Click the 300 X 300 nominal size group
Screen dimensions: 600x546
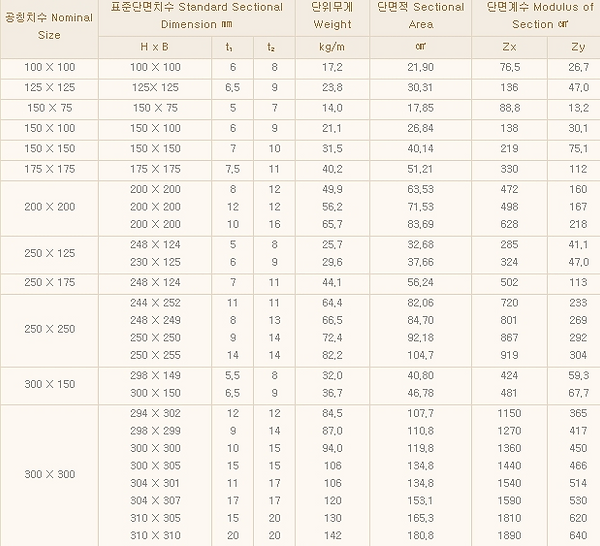pos(49,474)
